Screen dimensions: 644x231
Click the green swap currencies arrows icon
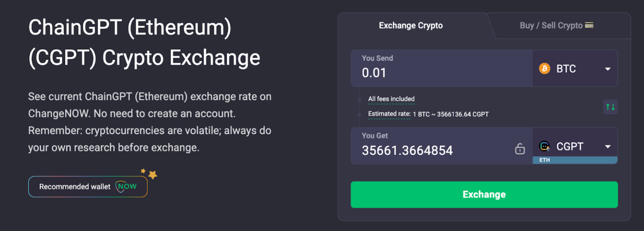coord(610,107)
